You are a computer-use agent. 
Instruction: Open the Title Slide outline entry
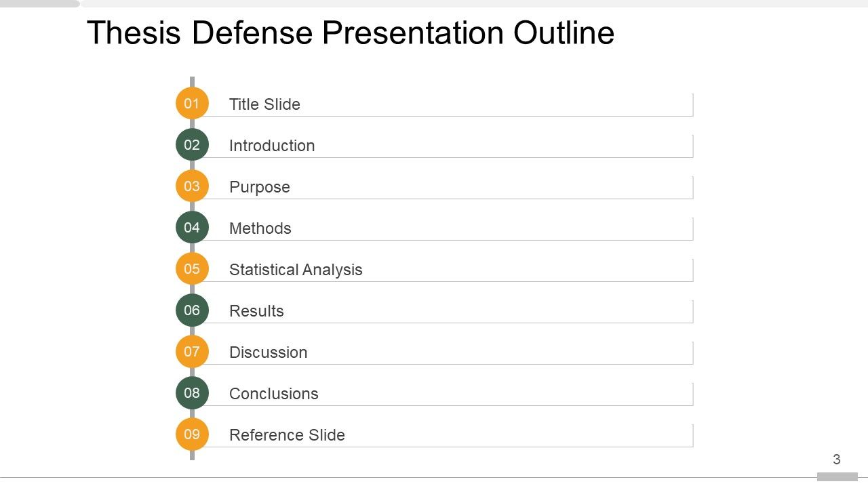(x=264, y=104)
